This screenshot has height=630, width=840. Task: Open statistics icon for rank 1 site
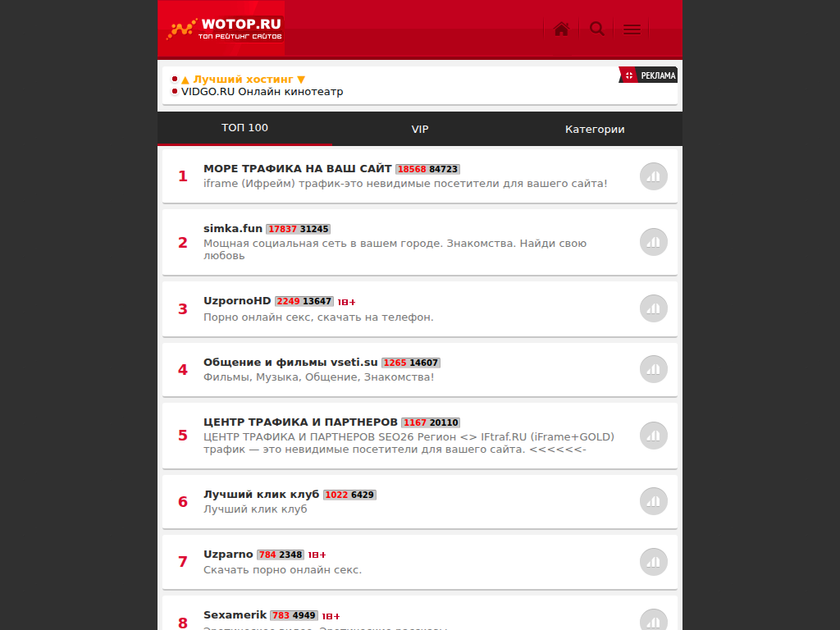click(653, 176)
